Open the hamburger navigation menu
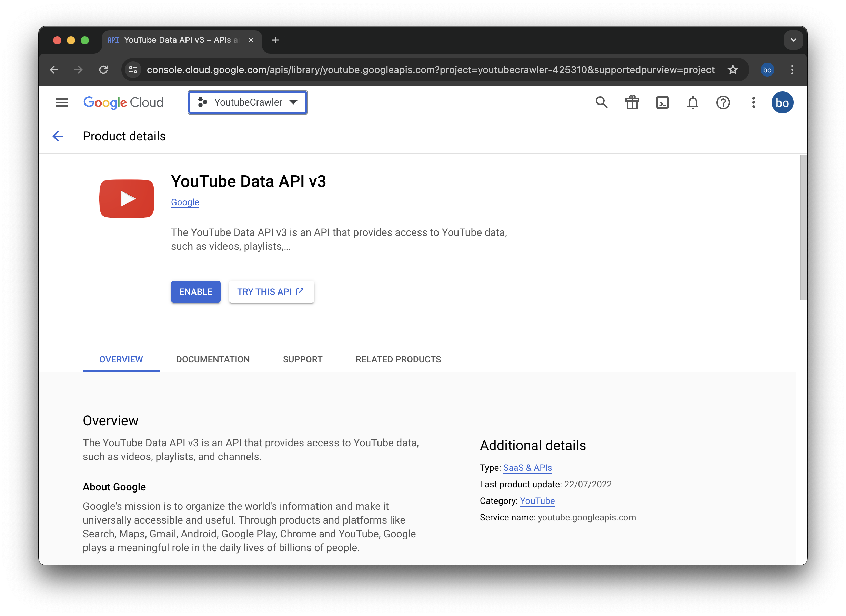 click(x=62, y=102)
